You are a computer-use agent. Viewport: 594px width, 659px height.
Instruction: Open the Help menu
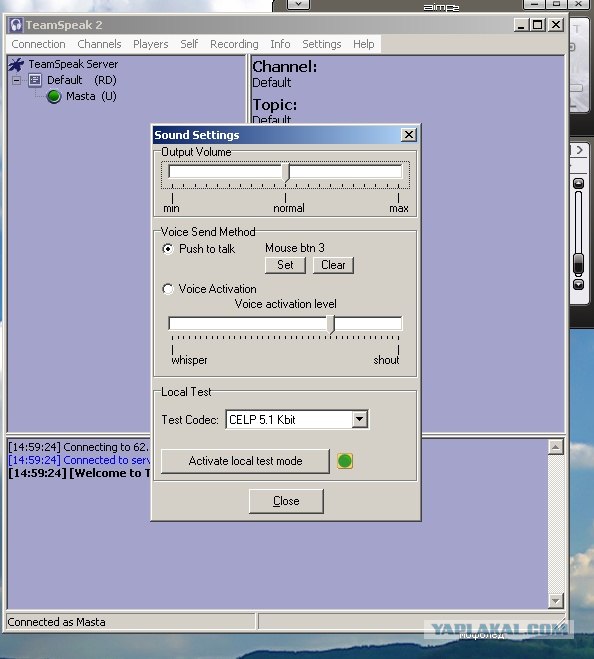(x=364, y=44)
